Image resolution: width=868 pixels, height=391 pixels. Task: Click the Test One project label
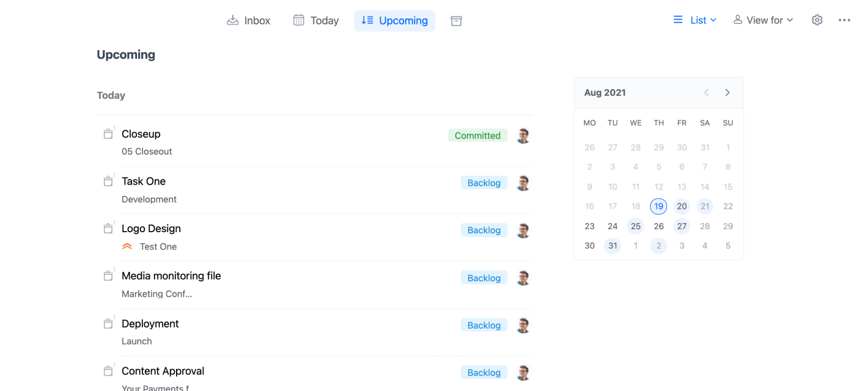coord(158,247)
